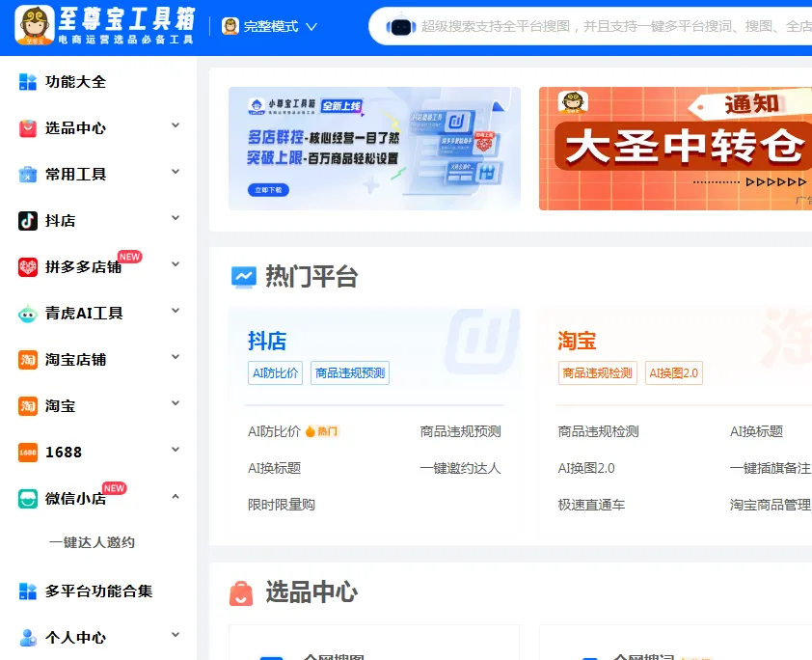Open 极速直通车 link
This screenshot has width=812, height=660.
tap(591, 505)
